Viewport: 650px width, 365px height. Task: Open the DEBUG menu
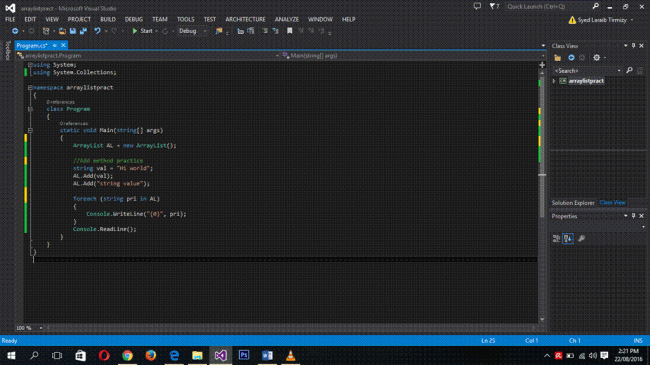point(133,19)
